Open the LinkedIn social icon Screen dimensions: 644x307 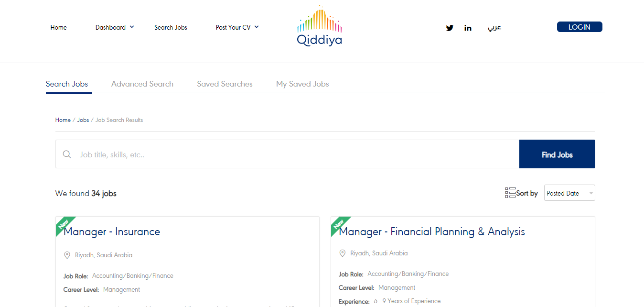pos(468,28)
